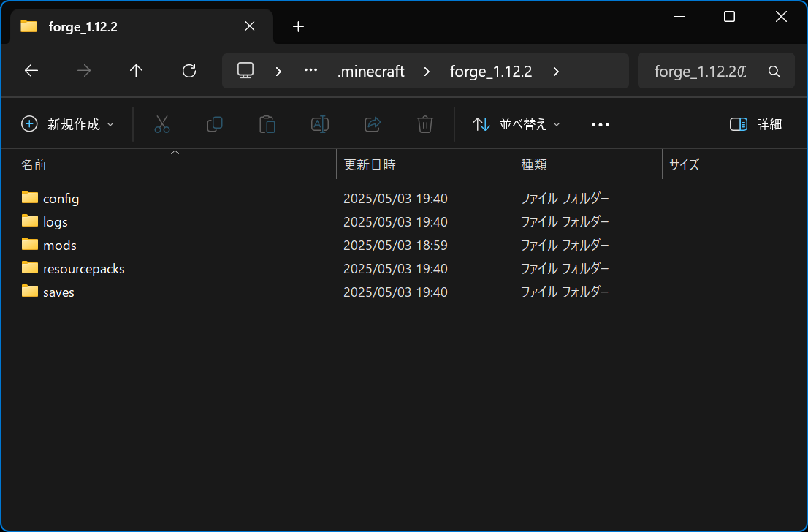
Task: Click the resourcepacks folder icon
Action: [30, 267]
